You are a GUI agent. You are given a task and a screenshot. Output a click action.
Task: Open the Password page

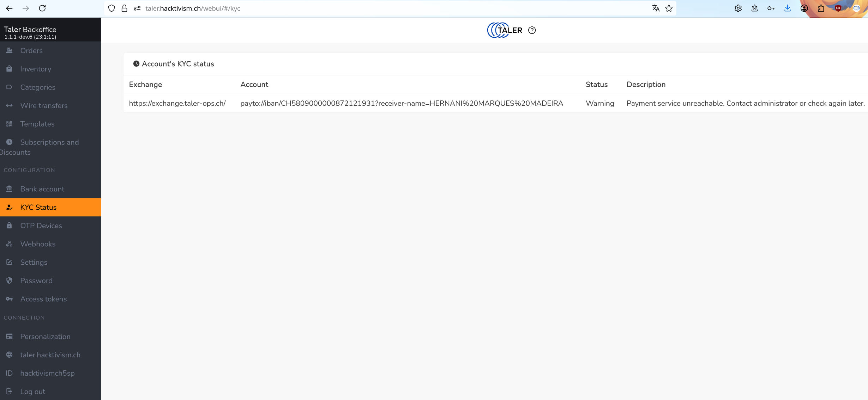tap(50, 281)
